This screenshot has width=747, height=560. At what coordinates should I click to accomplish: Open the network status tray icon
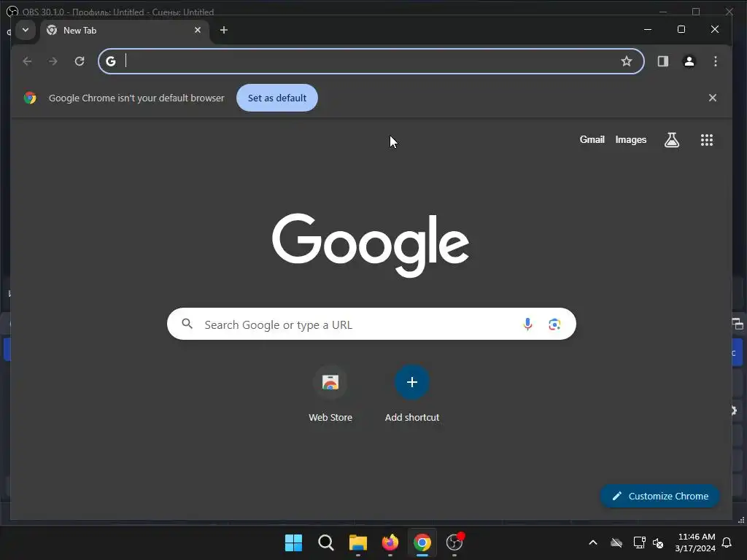coord(639,542)
